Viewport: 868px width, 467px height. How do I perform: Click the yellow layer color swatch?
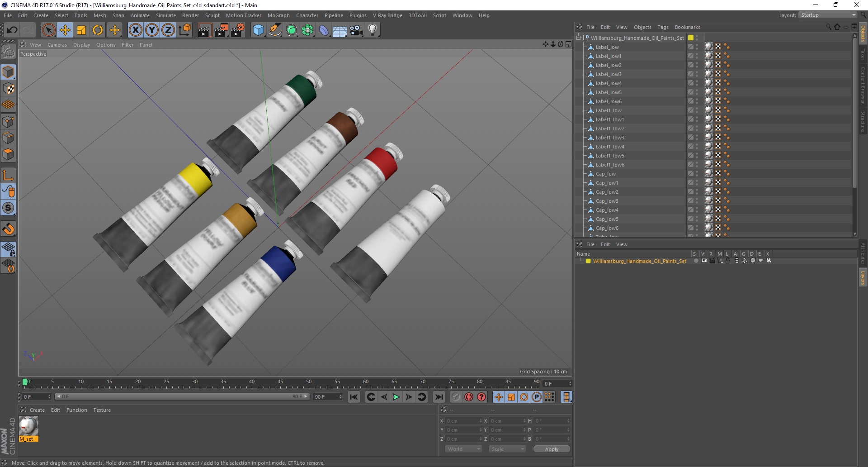click(588, 261)
